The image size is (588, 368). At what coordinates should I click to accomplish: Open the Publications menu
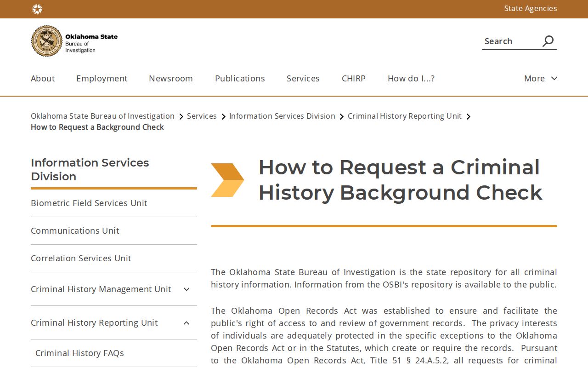click(240, 78)
